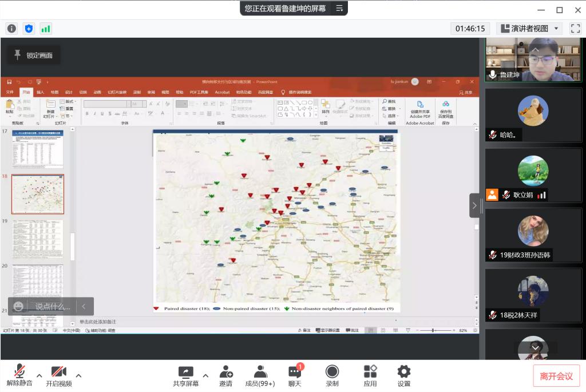This screenshot has width=586, height=392.
Task: Enter full screen mode icon
Action: click(x=575, y=29)
